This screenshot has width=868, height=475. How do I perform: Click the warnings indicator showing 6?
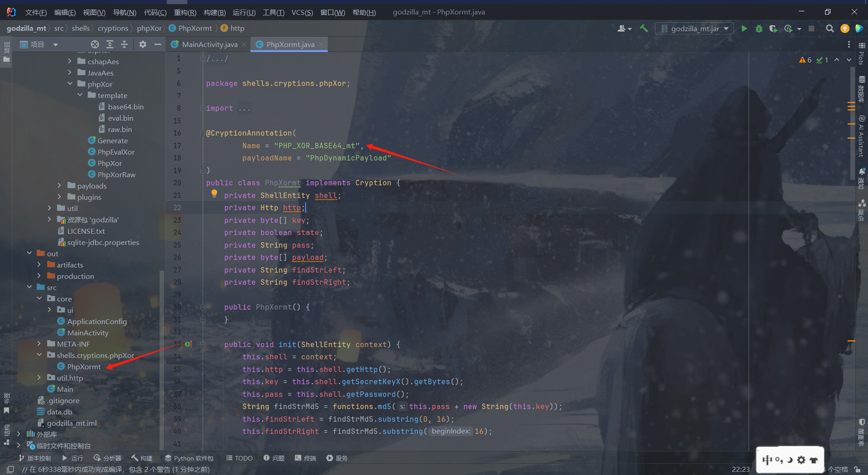point(805,60)
